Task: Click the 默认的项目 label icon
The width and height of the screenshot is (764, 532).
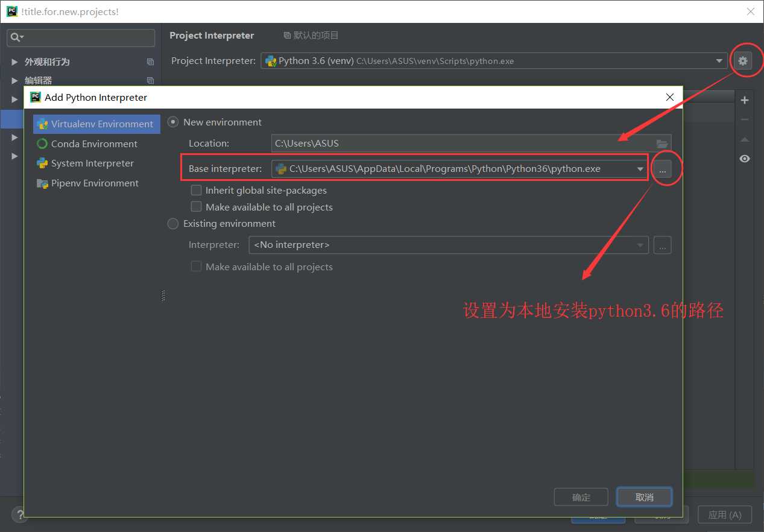Action: pos(287,36)
